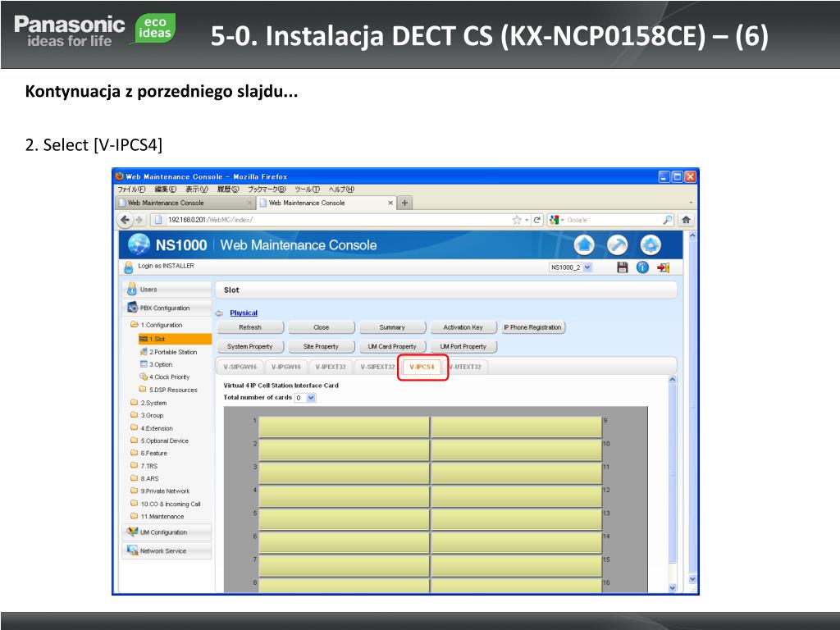Click the back arrow beside Physical link

(x=219, y=313)
